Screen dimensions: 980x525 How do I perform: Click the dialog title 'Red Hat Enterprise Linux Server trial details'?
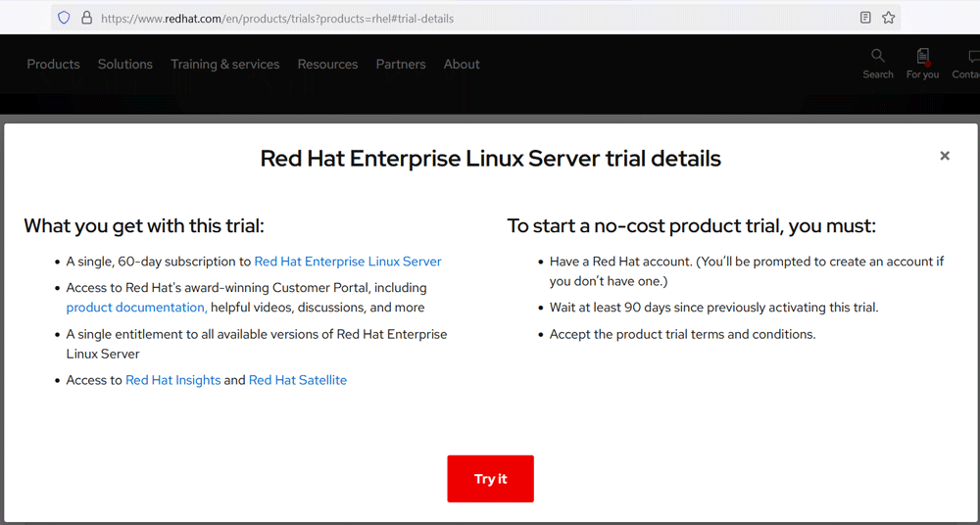click(491, 158)
